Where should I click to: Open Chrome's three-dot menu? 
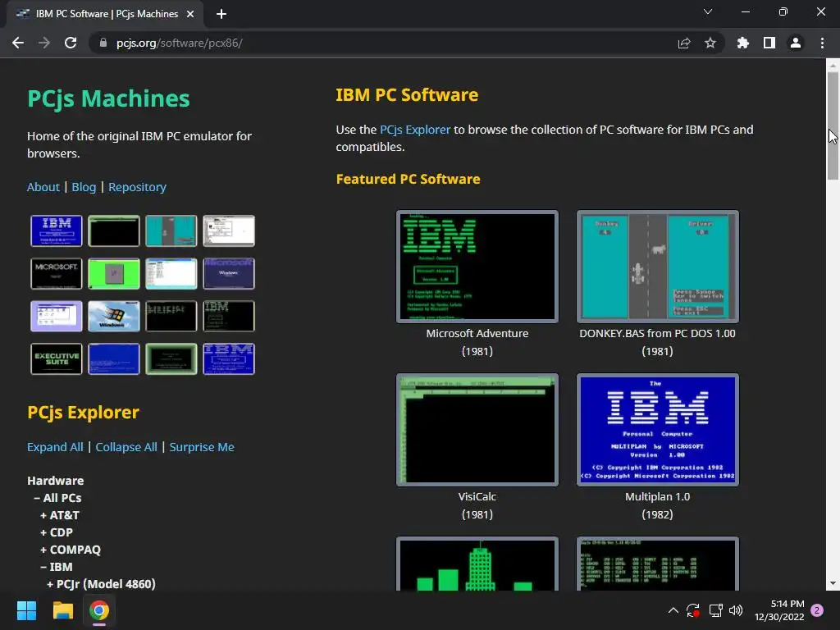coord(822,43)
